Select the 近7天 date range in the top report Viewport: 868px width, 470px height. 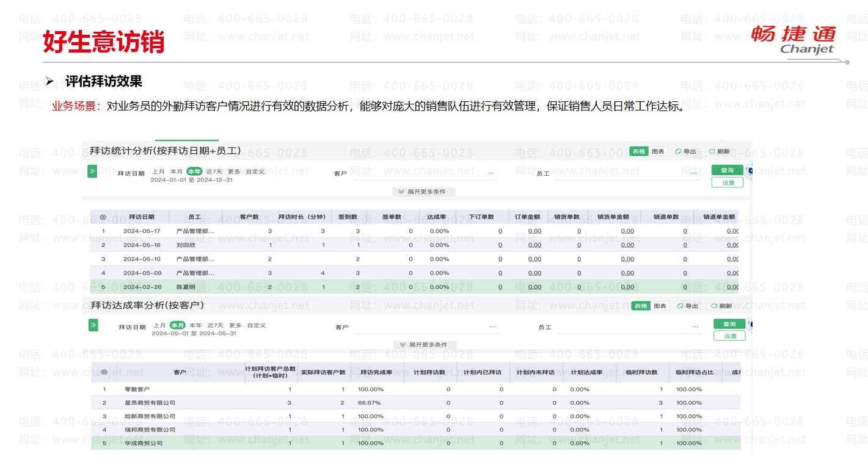coord(214,172)
